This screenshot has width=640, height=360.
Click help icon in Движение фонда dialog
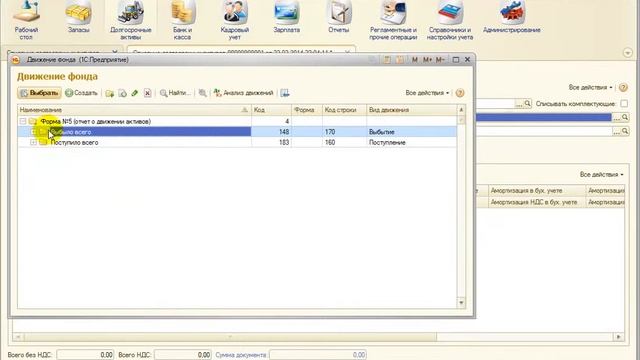460,93
